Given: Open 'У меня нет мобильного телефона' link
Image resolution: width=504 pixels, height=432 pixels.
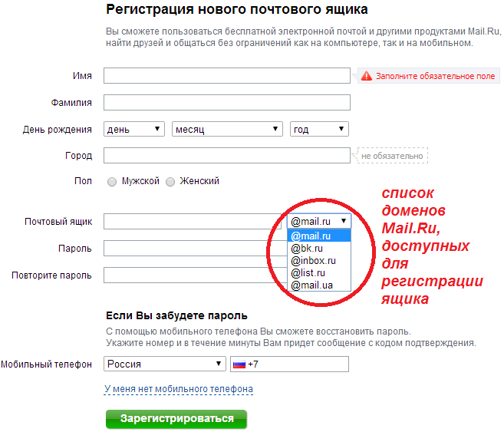Looking at the screenshot, I should pos(179,389).
